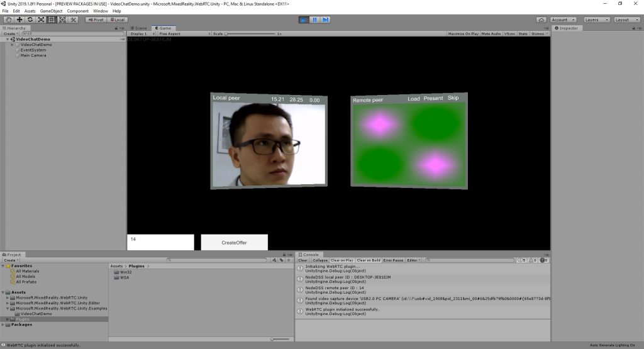644x349 pixels.
Task: Open the Layers dropdown
Action: click(x=596, y=19)
